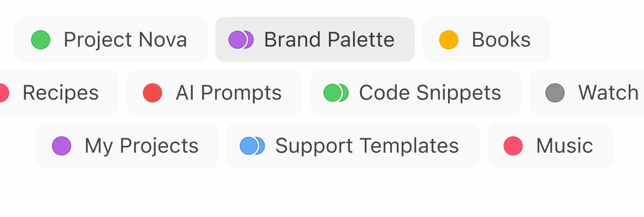Image resolution: width=644 pixels, height=217 pixels.
Task: Open My Projects collection
Action: click(x=127, y=145)
